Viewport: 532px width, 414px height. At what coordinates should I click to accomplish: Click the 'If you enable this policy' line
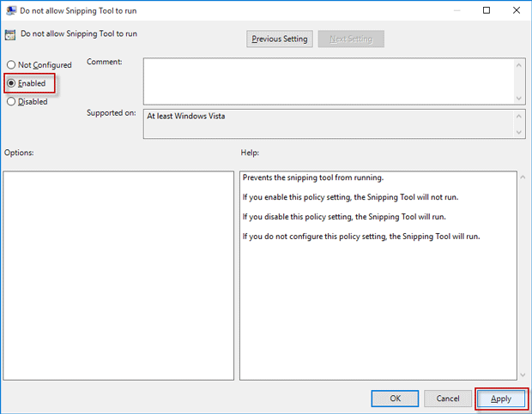(350, 197)
